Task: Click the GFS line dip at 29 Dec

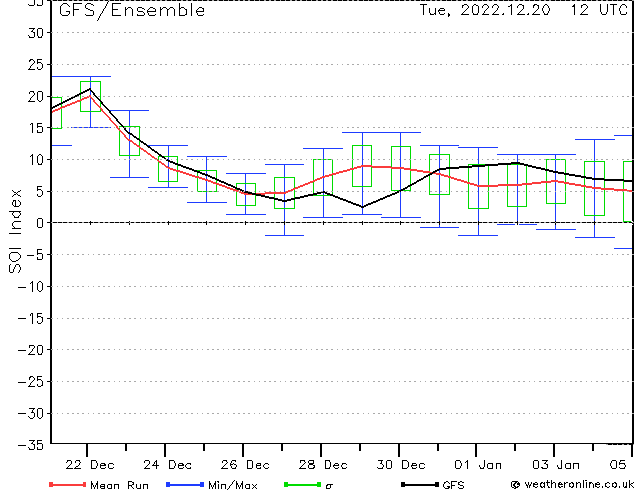Action: pos(362,207)
